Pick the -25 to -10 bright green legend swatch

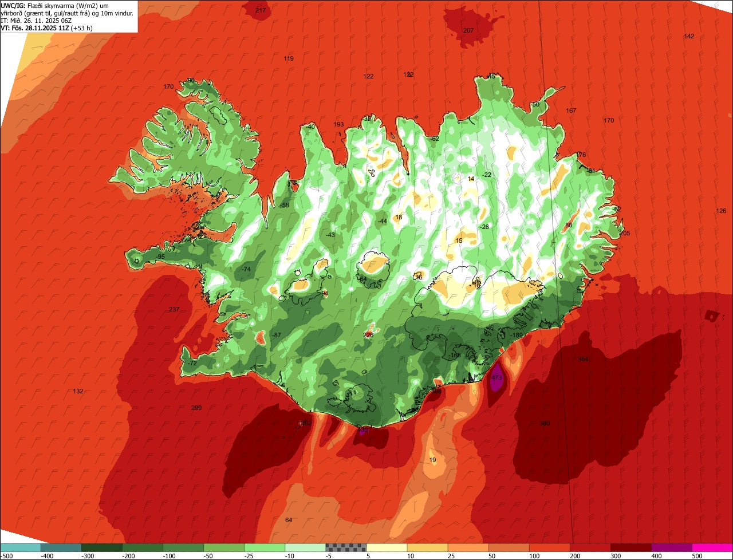[264, 547]
